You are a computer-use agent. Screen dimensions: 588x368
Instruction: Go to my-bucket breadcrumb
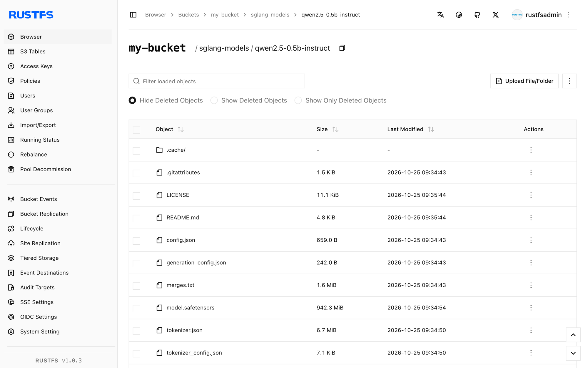[x=225, y=15]
